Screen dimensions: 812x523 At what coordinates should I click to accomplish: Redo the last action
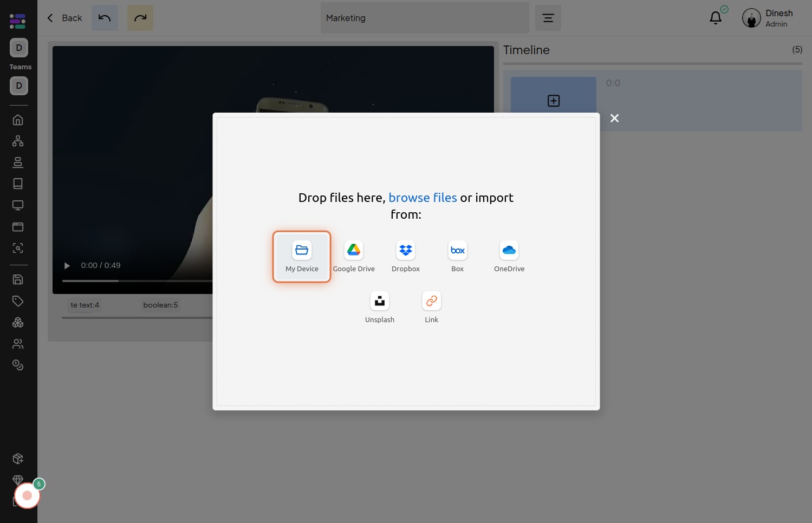point(140,18)
